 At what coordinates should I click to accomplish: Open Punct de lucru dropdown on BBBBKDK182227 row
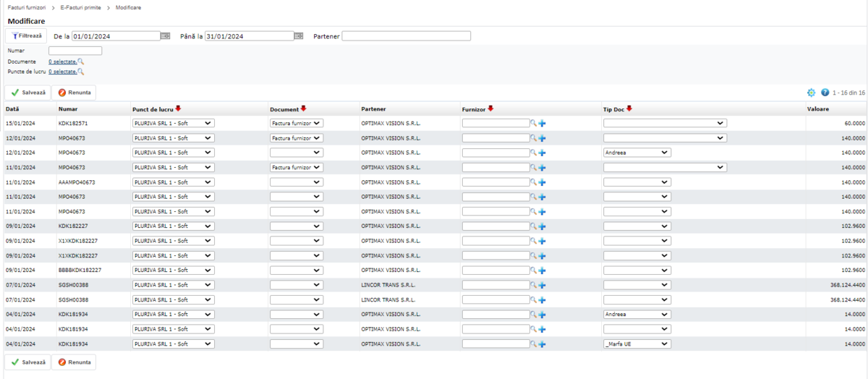pos(174,271)
